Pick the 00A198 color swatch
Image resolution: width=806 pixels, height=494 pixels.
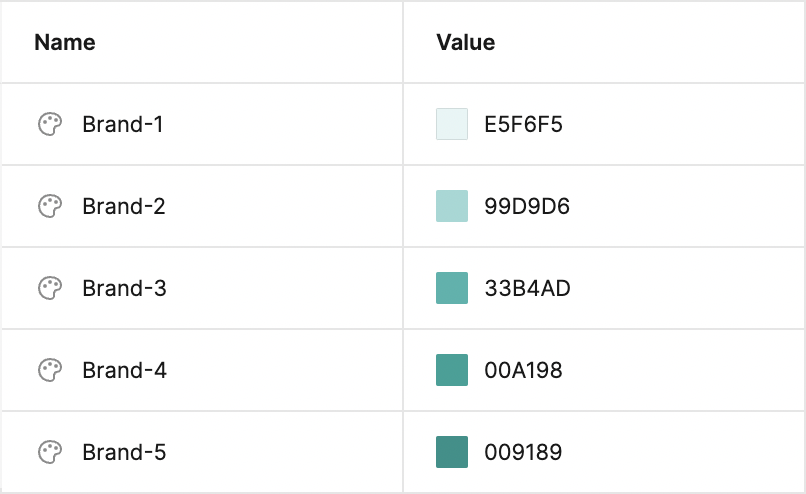[452, 371]
